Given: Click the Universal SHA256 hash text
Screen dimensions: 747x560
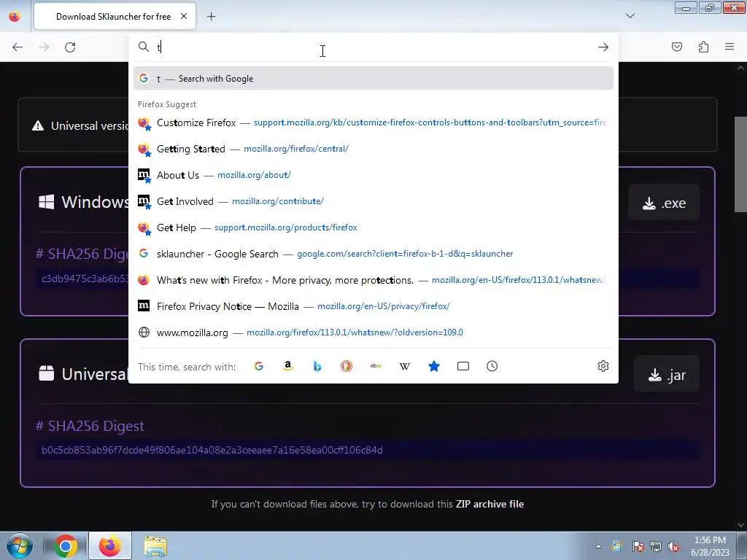Looking at the screenshot, I should coord(212,450).
